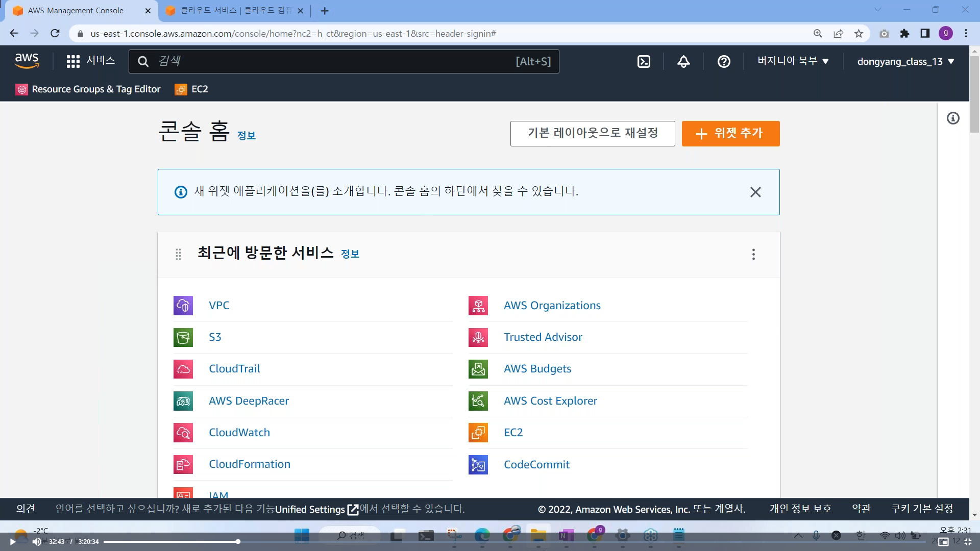Open the recently visited widget options menu
The image size is (980, 551).
point(753,254)
